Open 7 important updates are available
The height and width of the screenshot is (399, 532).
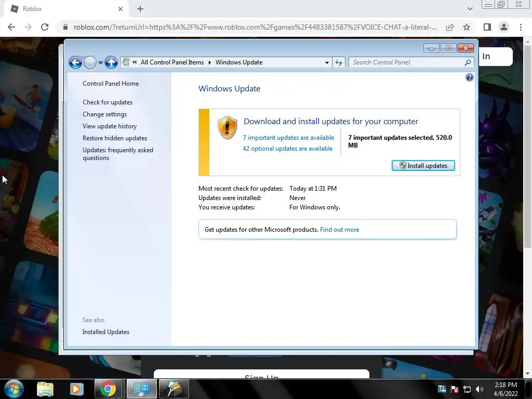pyautogui.click(x=288, y=137)
